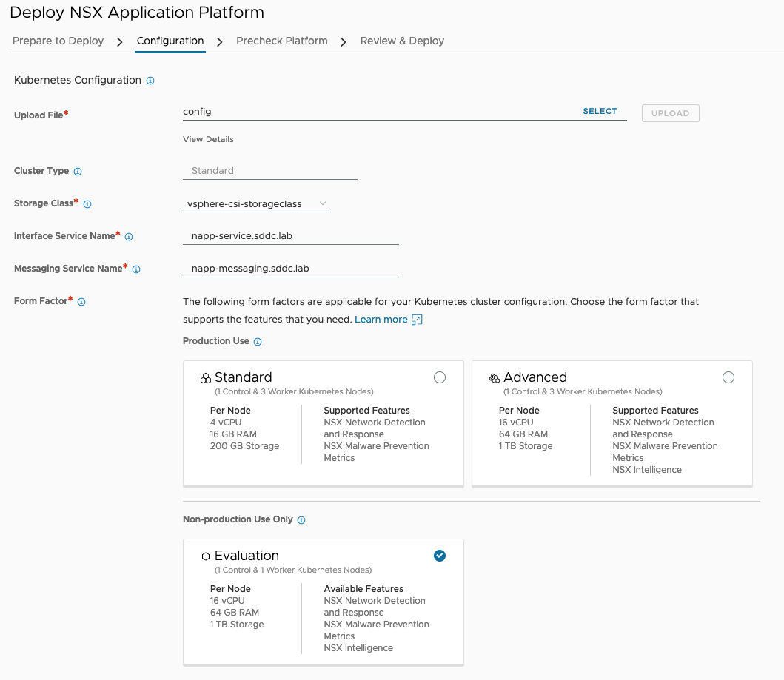The image size is (784, 680).
Task: Switch to the Precheck Platform step
Action: 282,41
